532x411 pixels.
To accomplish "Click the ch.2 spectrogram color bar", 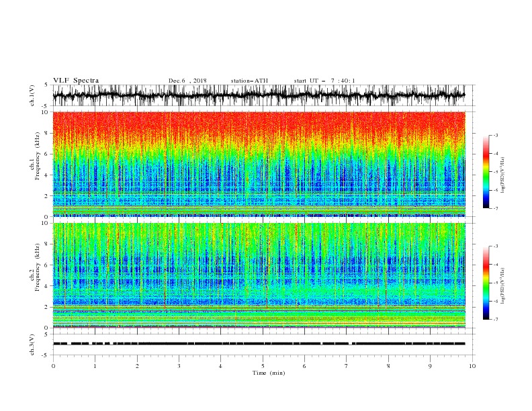I will (486, 283).
